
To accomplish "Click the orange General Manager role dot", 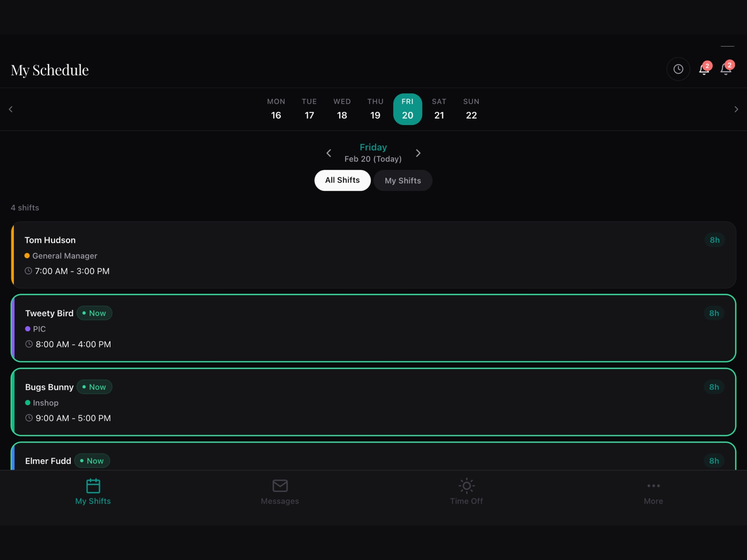I will point(27,256).
